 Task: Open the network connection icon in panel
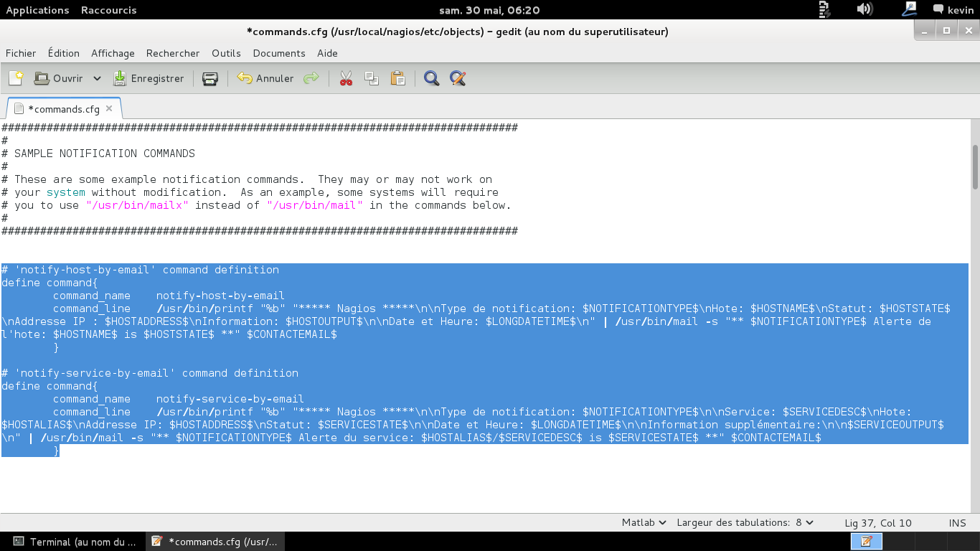click(910, 9)
